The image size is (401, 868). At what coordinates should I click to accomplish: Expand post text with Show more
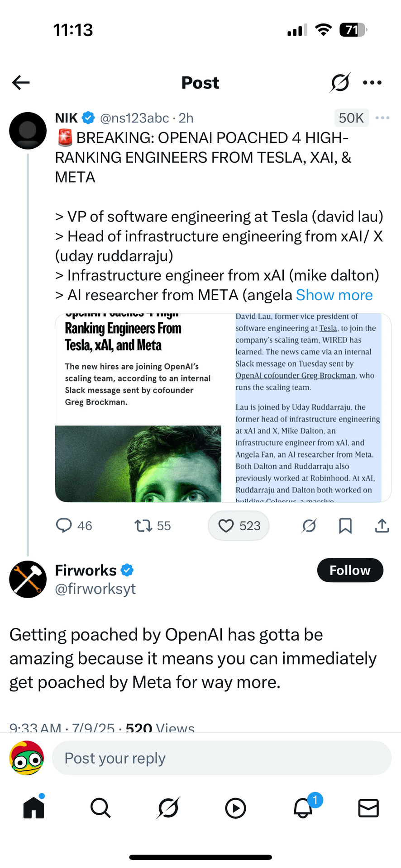[x=334, y=295]
